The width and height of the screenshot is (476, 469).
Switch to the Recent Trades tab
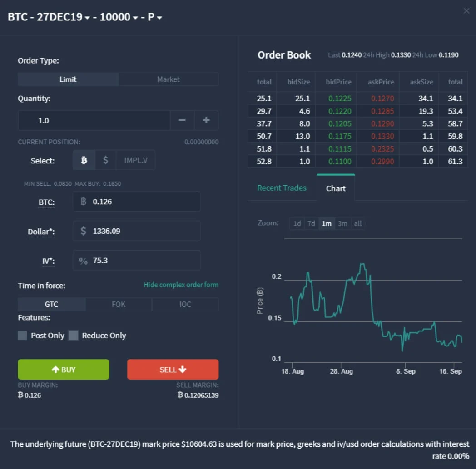click(282, 188)
